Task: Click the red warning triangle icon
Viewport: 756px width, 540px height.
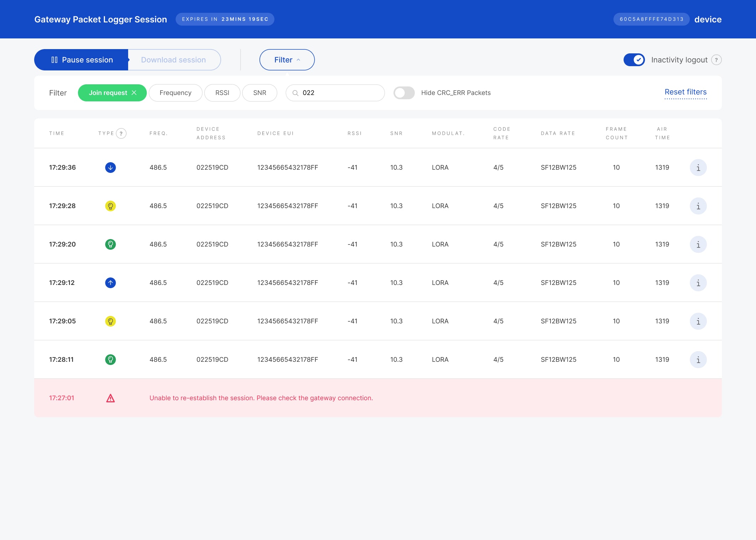Action: pos(110,398)
